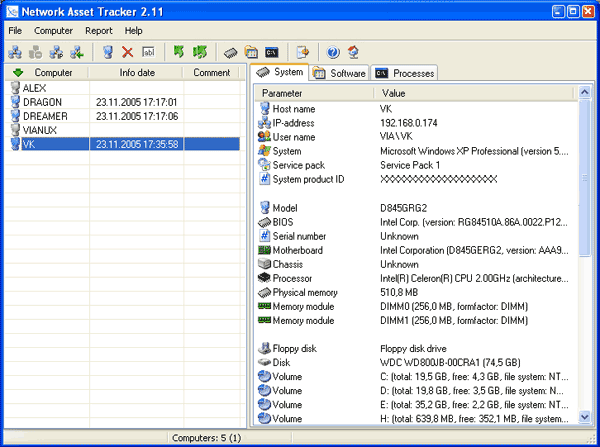Click the scrollbar up arrow
This screenshot has height=447, width=600.
(x=585, y=92)
